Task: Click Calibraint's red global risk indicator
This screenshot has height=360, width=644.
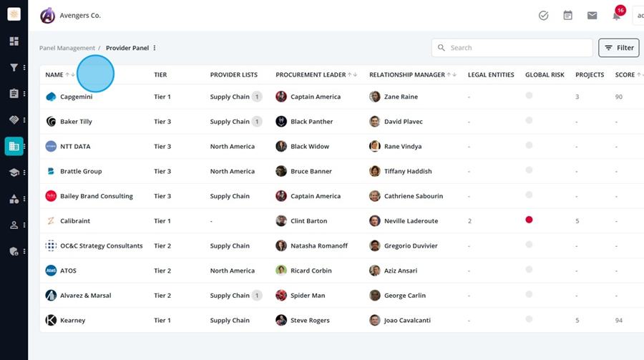Action: (529, 220)
